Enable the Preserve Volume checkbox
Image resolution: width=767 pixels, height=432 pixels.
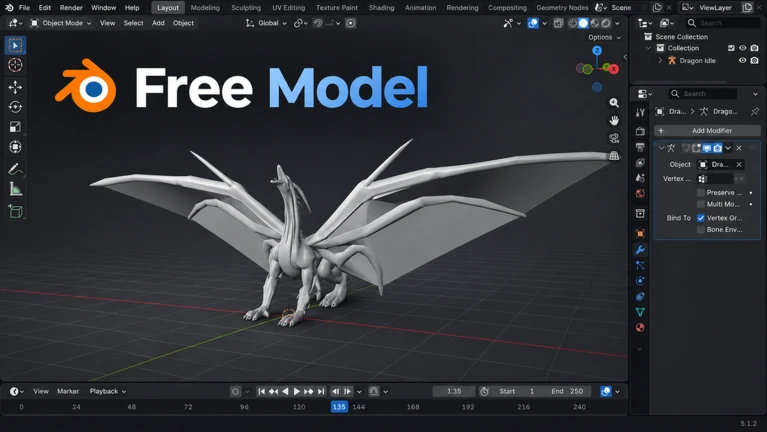tap(700, 193)
